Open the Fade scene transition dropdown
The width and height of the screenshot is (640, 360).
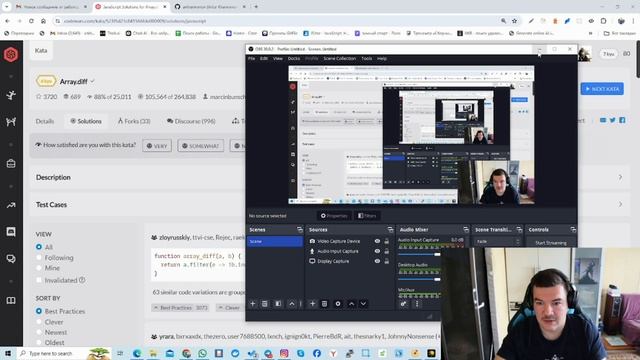pos(497,242)
